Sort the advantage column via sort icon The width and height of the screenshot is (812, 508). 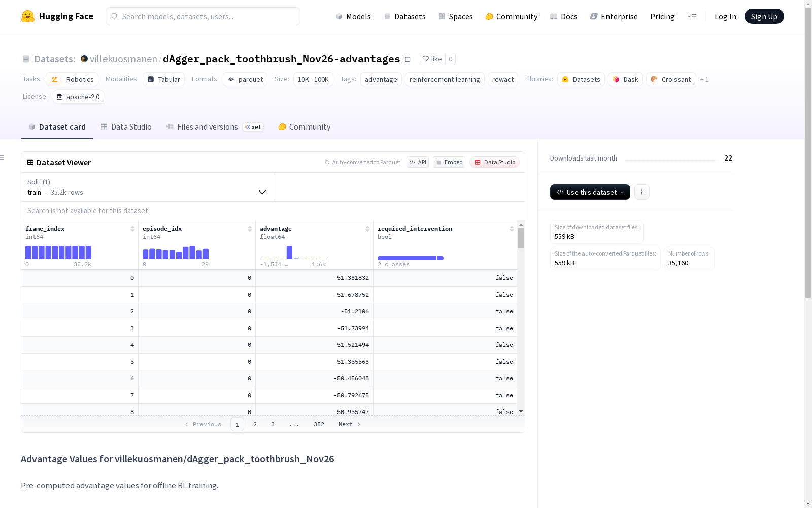(x=367, y=229)
